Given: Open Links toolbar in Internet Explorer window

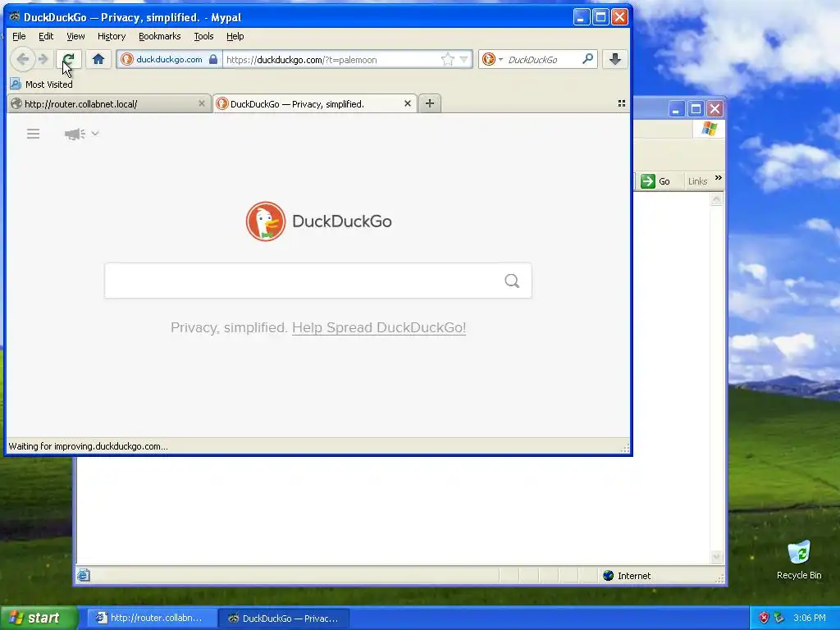Looking at the screenshot, I should click(x=697, y=181).
